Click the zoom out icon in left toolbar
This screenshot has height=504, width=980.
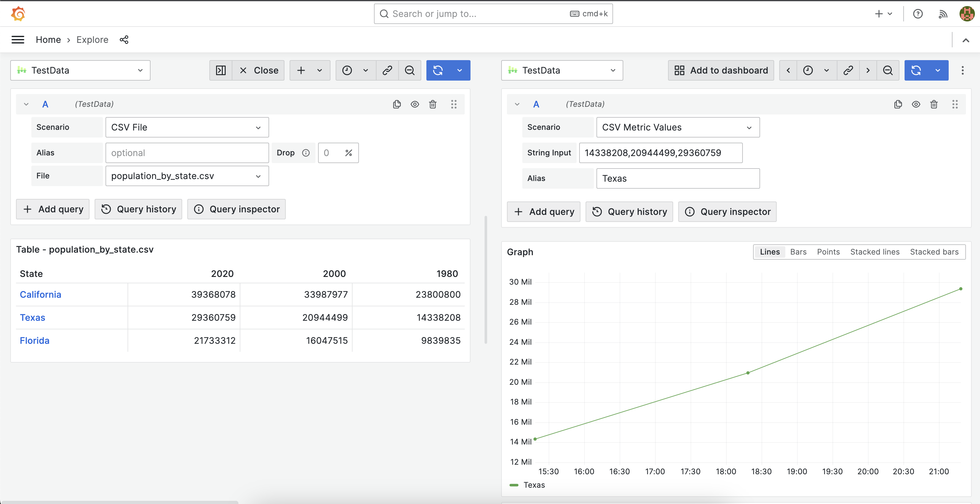pyautogui.click(x=409, y=70)
